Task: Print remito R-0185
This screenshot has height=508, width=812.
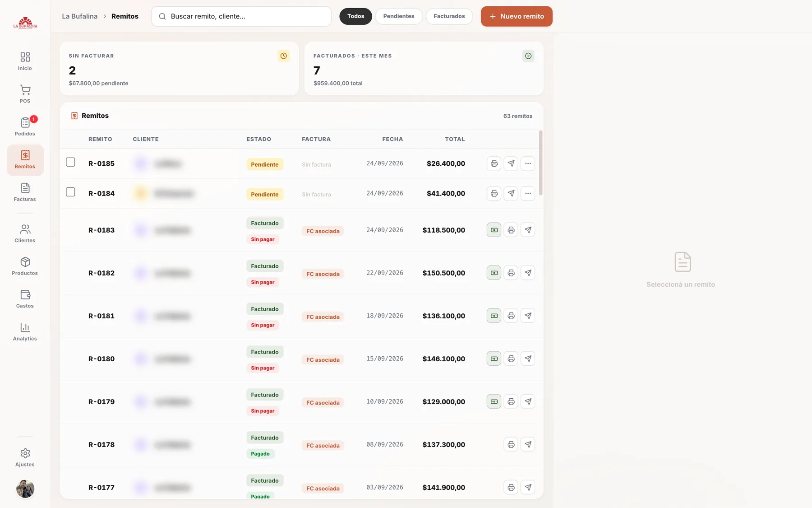Action: [494, 163]
